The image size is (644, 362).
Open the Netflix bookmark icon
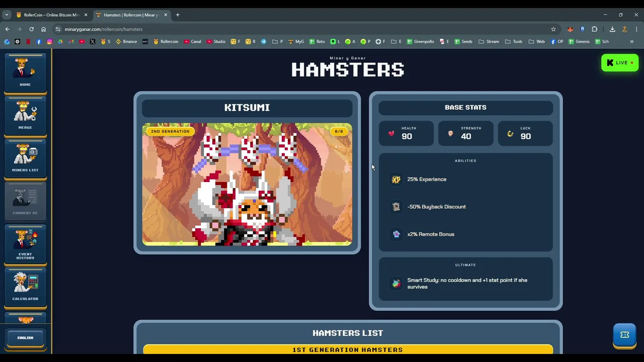pos(28,41)
